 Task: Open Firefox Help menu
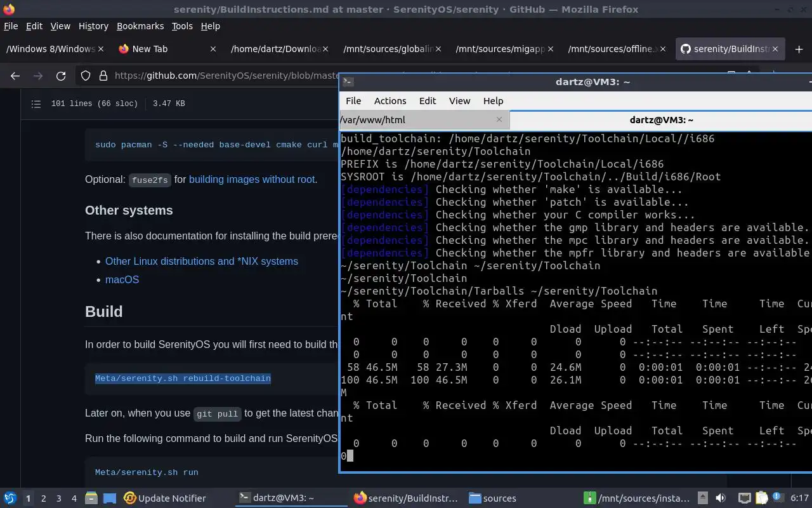tap(210, 26)
